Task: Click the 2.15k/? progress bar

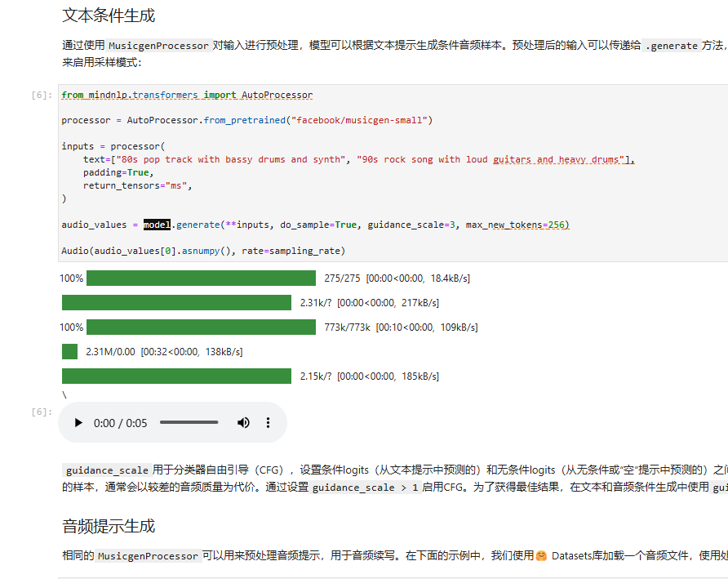Action: [x=176, y=376]
